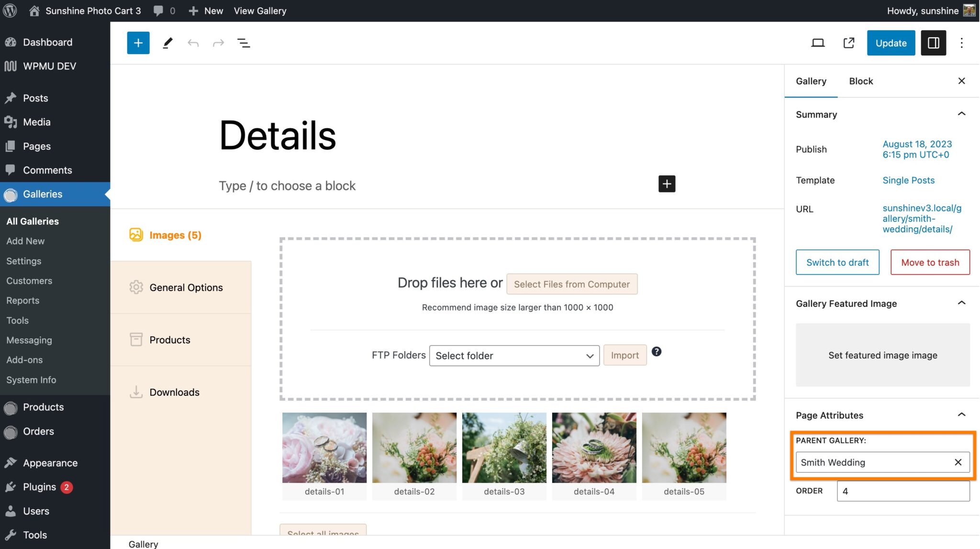
Task: Open the block inserter
Action: point(138,43)
